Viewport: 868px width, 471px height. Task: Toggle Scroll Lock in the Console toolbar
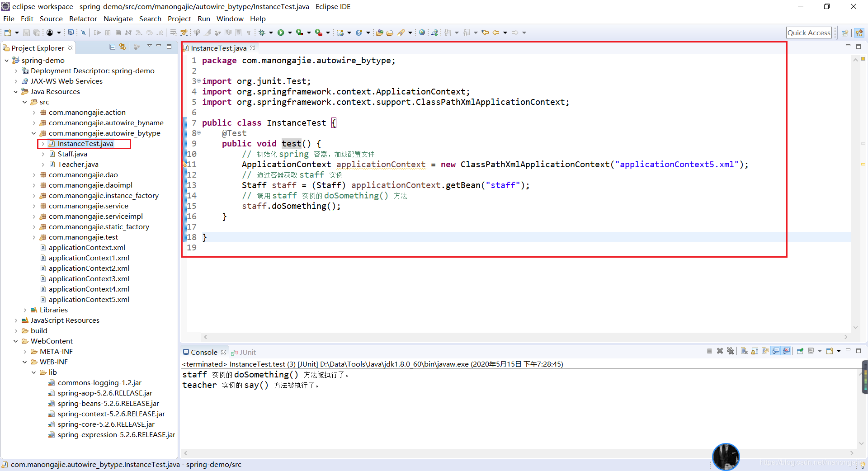pyautogui.click(x=755, y=351)
